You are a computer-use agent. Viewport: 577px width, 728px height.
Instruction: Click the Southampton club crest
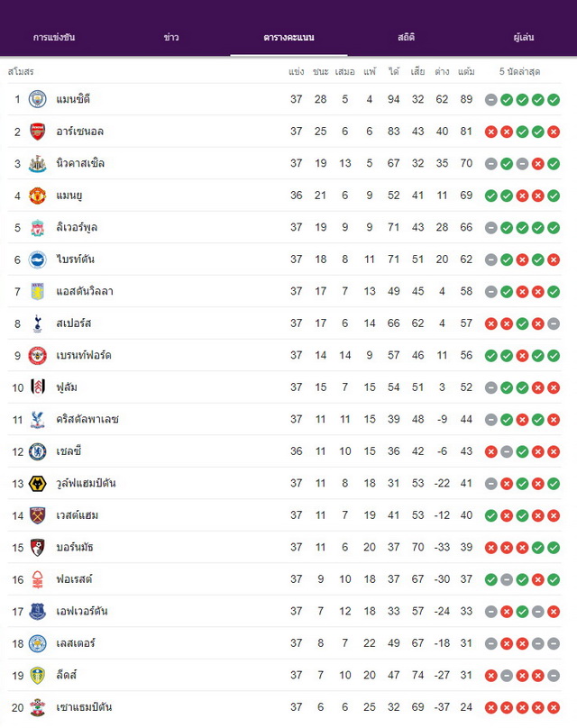coord(37,707)
